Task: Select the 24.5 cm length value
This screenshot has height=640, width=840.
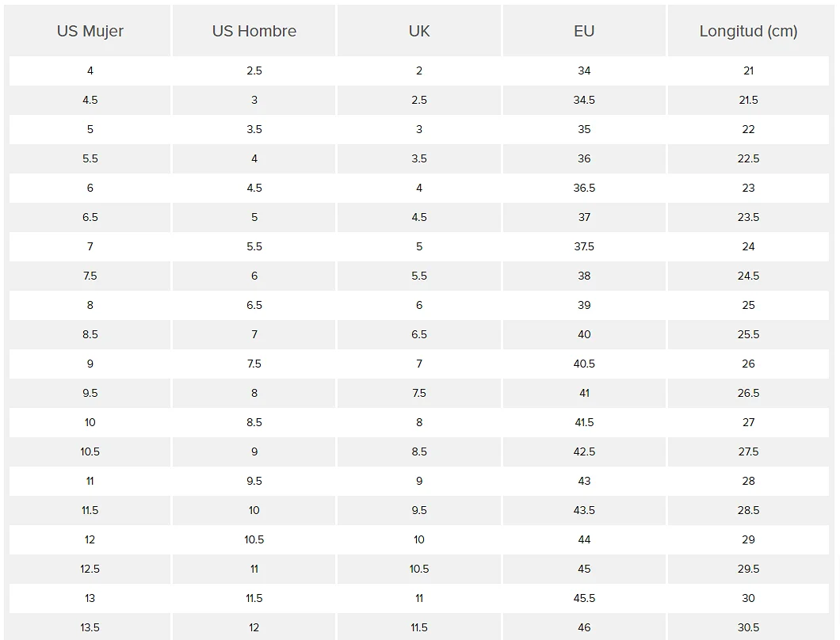Action: 748,276
